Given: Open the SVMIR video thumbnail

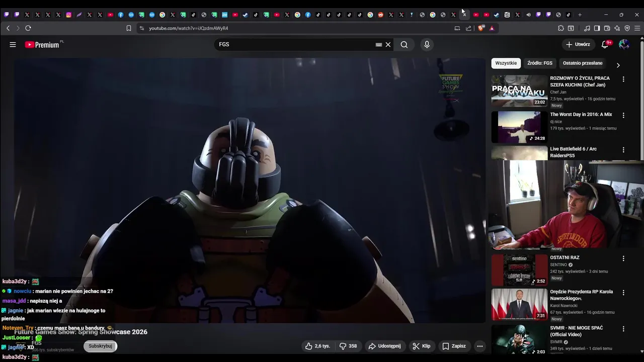Looking at the screenshot, I should (519, 339).
